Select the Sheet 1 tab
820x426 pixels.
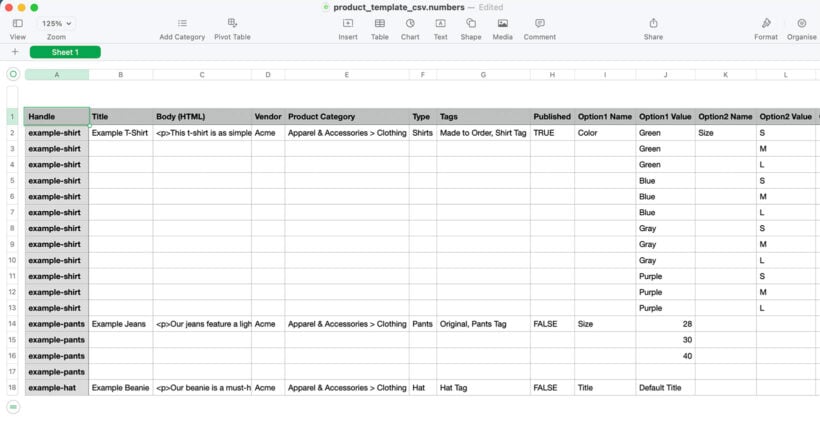65,52
